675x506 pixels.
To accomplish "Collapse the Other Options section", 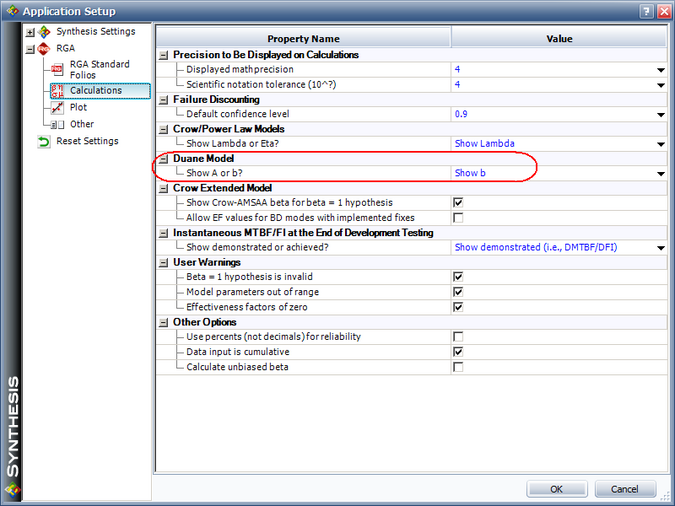I will pyautogui.click(x=163, y=323).
